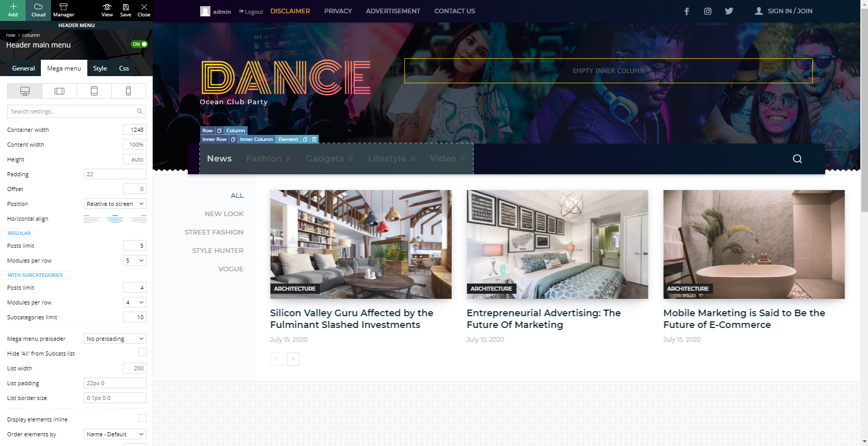This screenshot has height=446, width=868.
Task: Open the Cloud library
Action: 38,10
